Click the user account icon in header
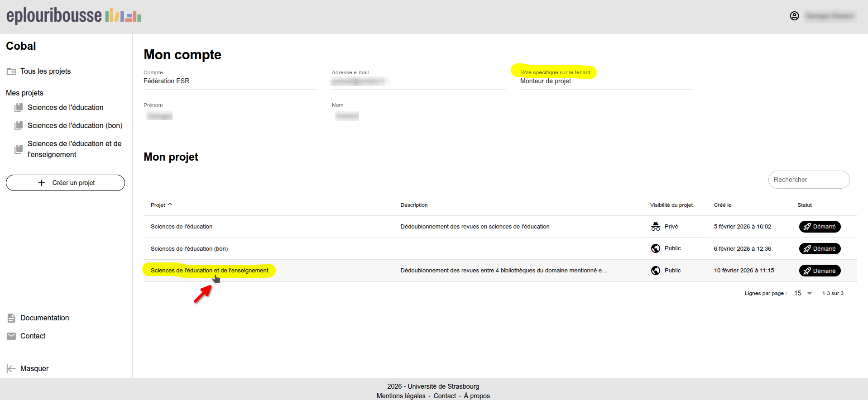The width and height of the screenshot is (868, 400). pyautogui.click(x=794, y=16)
